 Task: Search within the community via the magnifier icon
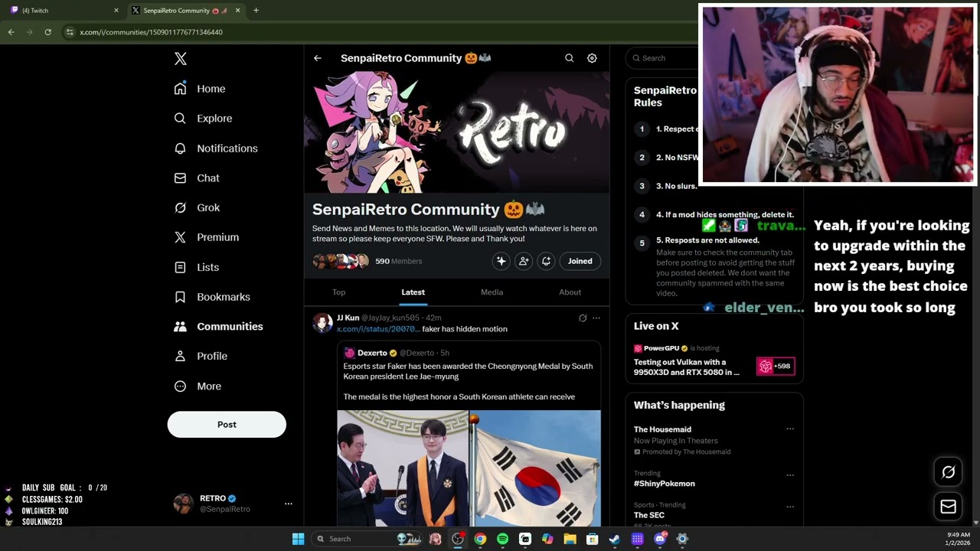(569, 58)
